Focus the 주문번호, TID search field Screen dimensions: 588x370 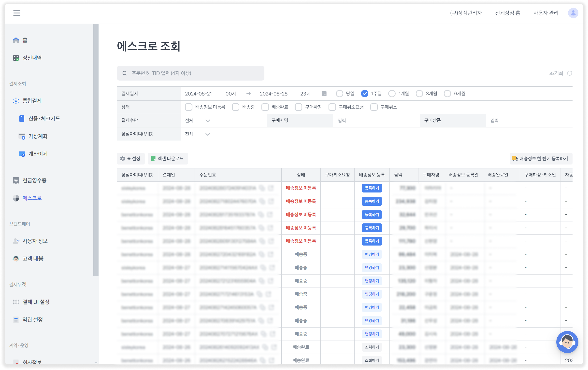190,73
